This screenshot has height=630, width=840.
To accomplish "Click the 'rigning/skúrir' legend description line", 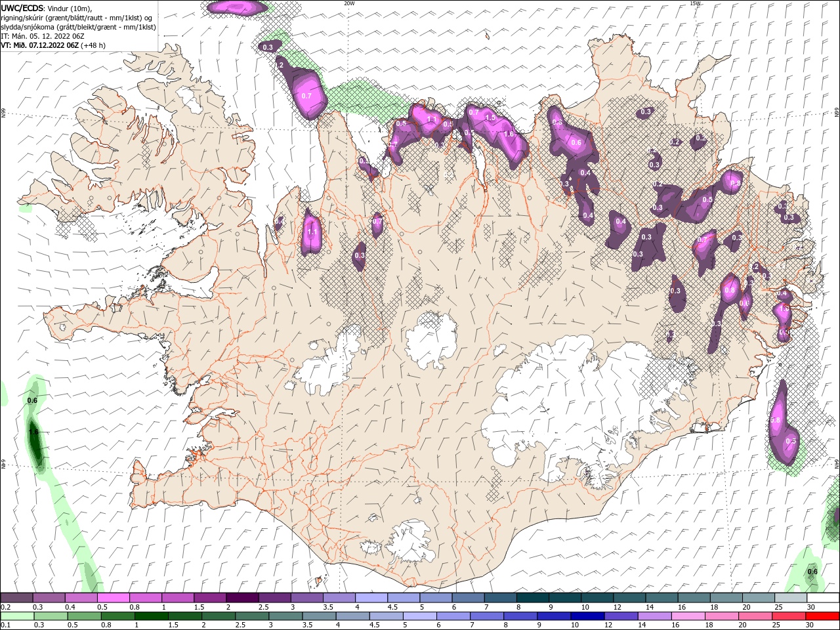I will (77, 18).
